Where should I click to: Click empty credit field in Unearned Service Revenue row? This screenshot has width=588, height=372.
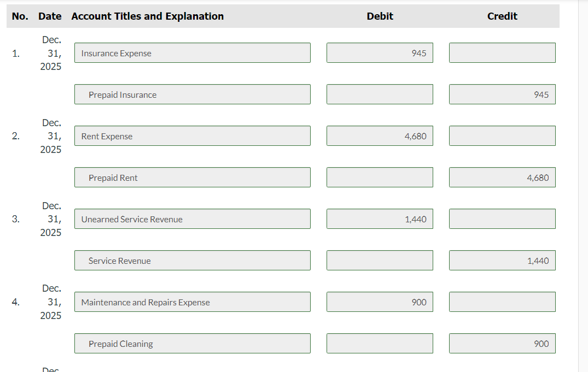[x=503, y=219]
